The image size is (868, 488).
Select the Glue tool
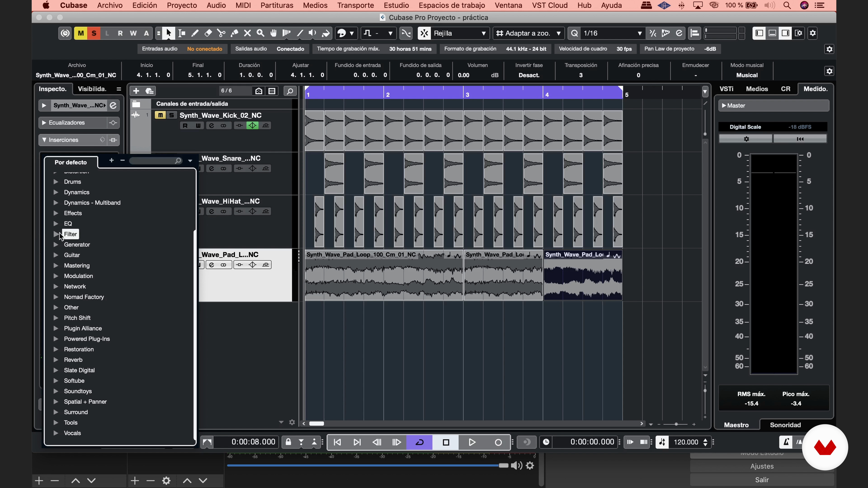click(235, 33)
